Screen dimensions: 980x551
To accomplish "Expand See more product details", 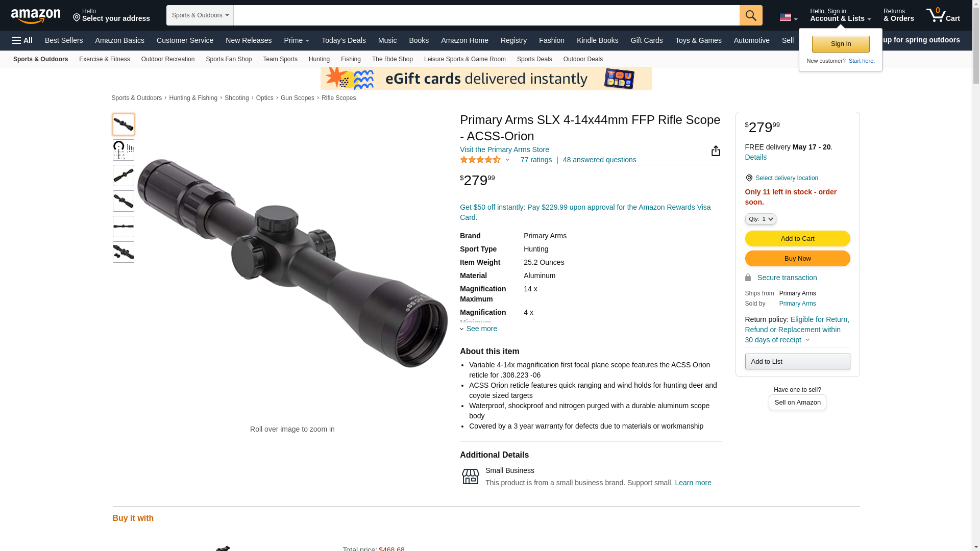I will (x=479, y=329).
